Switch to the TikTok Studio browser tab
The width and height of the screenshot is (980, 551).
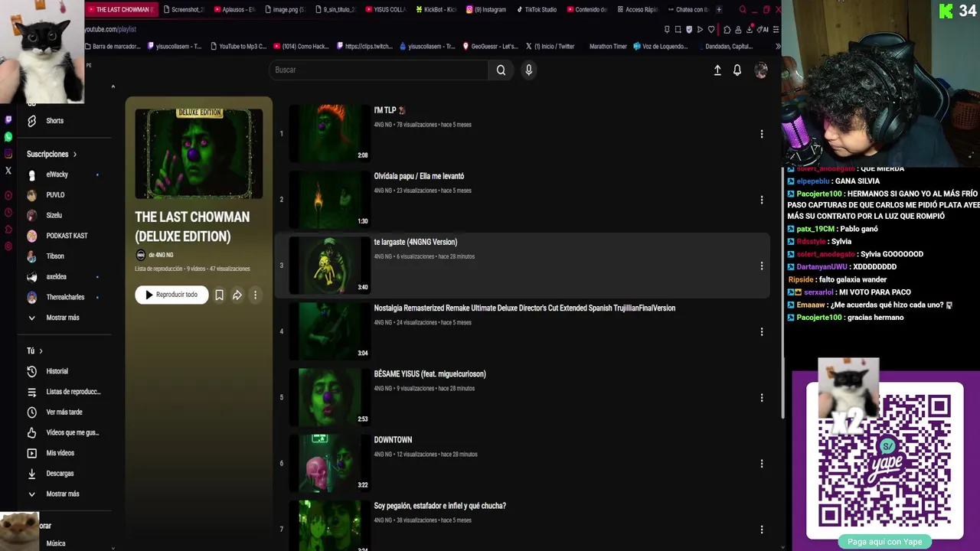[536, 9]
